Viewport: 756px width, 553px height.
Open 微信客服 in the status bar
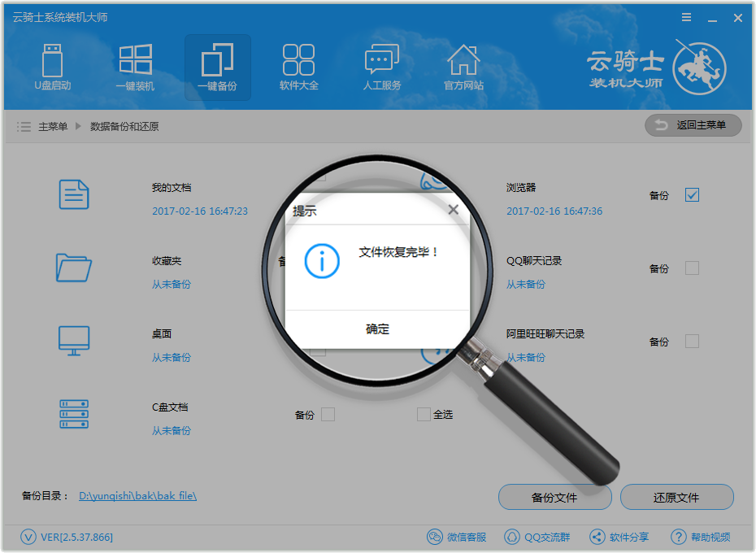click(457, 537)
